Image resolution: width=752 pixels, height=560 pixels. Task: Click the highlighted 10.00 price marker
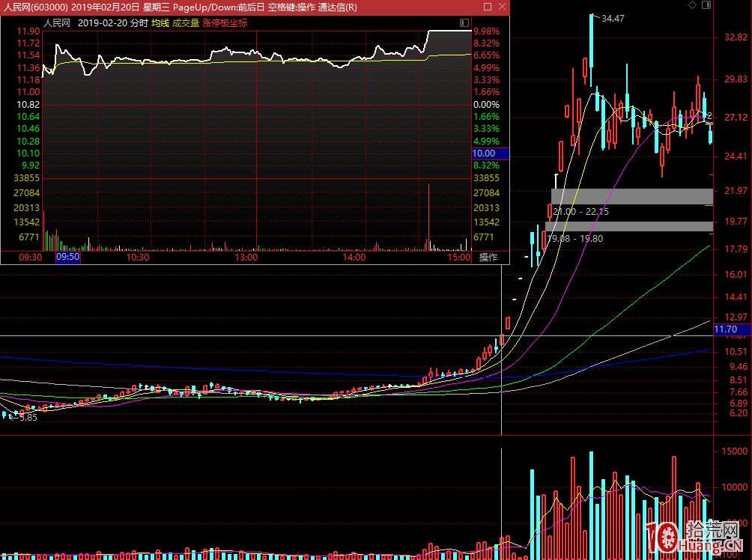pyautogui.click(x=490, y=153)
